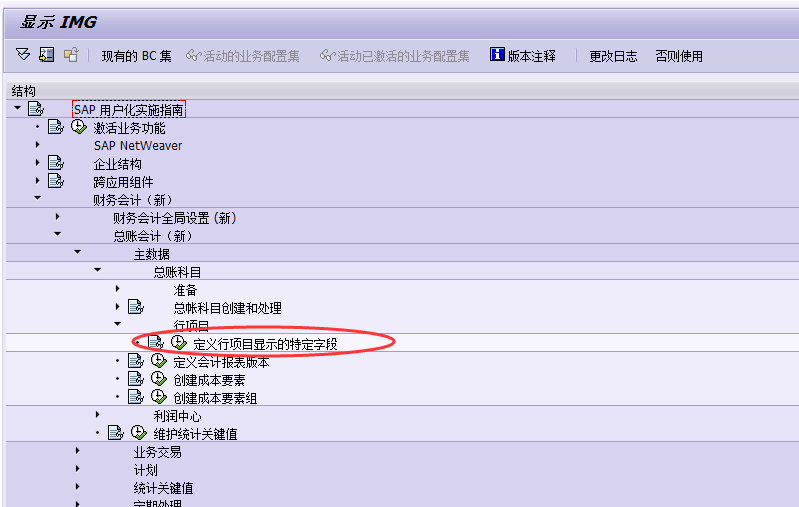Image resolution: width=799 pixels, height=507 pixels.
Task: Select 创建成本要素 row text
Action: pos(209,381)
